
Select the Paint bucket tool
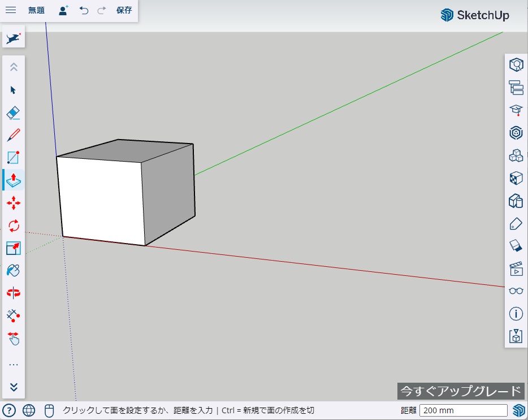(14, 271)
